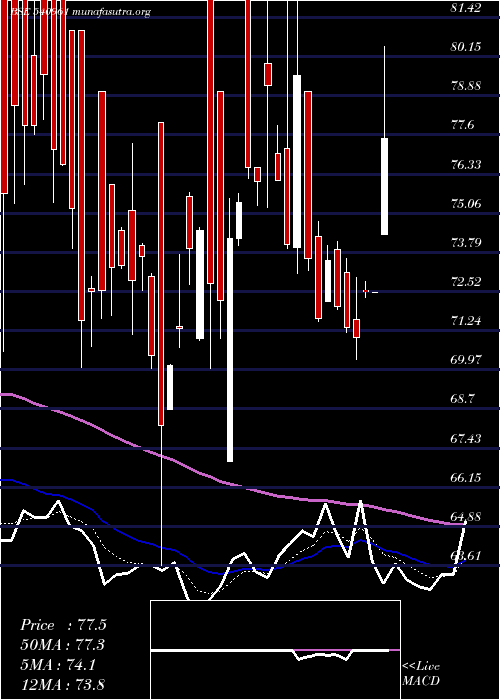Click the 76.33 axis value
The height and width of the screenshot is (700, 500).
pyautogui.click(x=466, y=164)
